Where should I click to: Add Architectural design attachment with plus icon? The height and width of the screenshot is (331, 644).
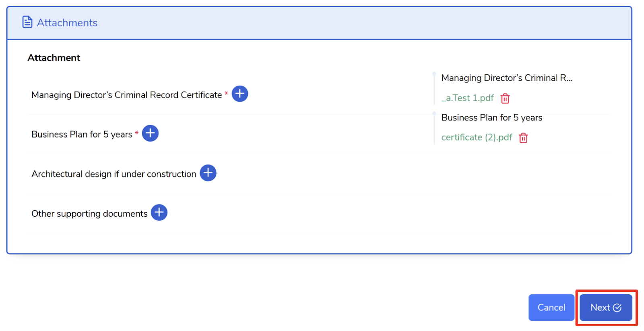(208, 173)
